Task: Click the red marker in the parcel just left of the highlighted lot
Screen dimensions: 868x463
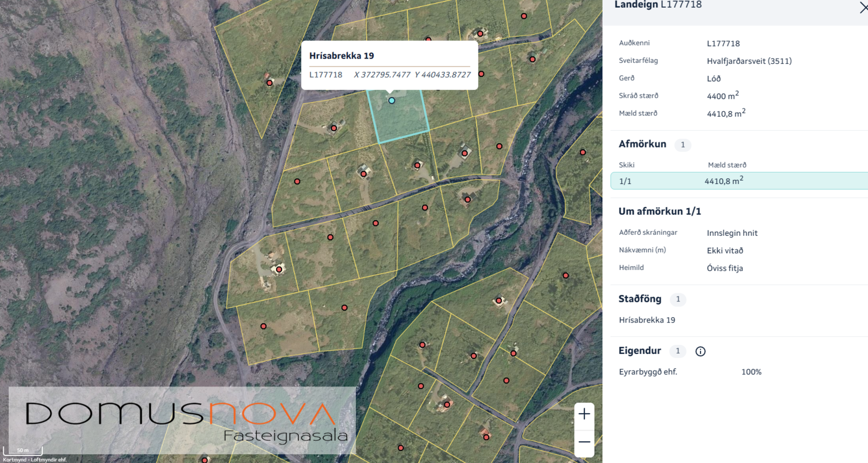Action: (x=334, y=128)
